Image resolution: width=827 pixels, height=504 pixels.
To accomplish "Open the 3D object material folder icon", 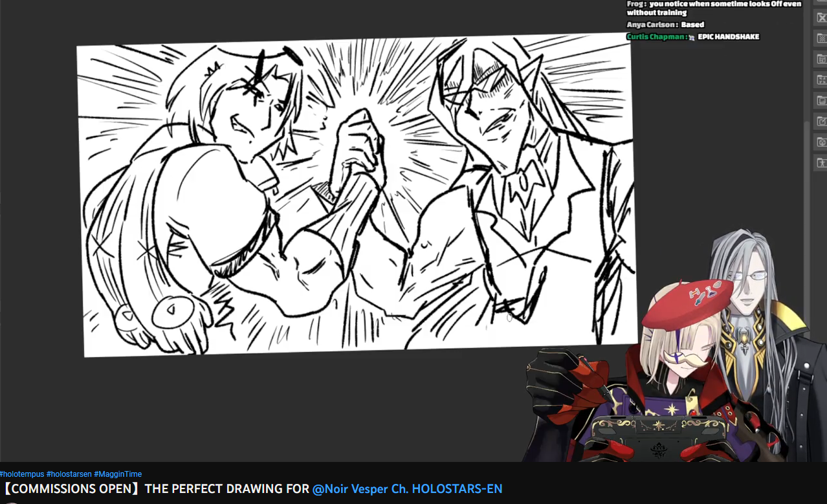I will 821,142.
